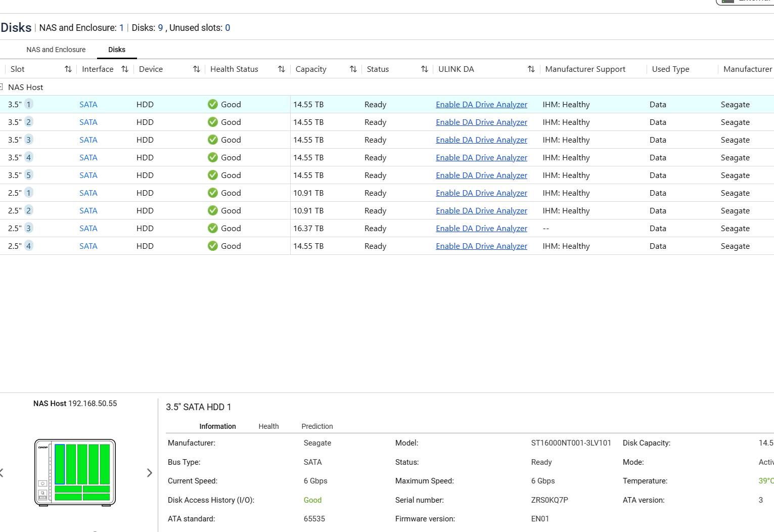The height and width of the screenshot is (532, 774).
Task: Click SATA interface link for 2.5" slot 1
Action: (88, 193)
